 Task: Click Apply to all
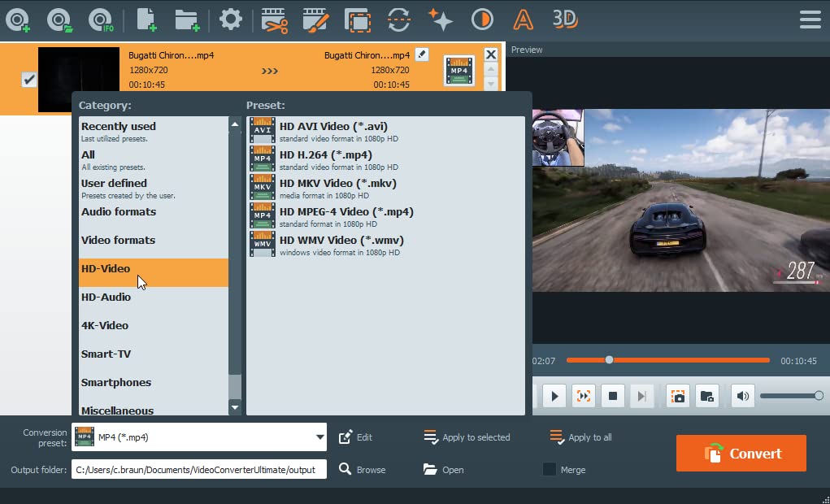(x=580, y=437)
